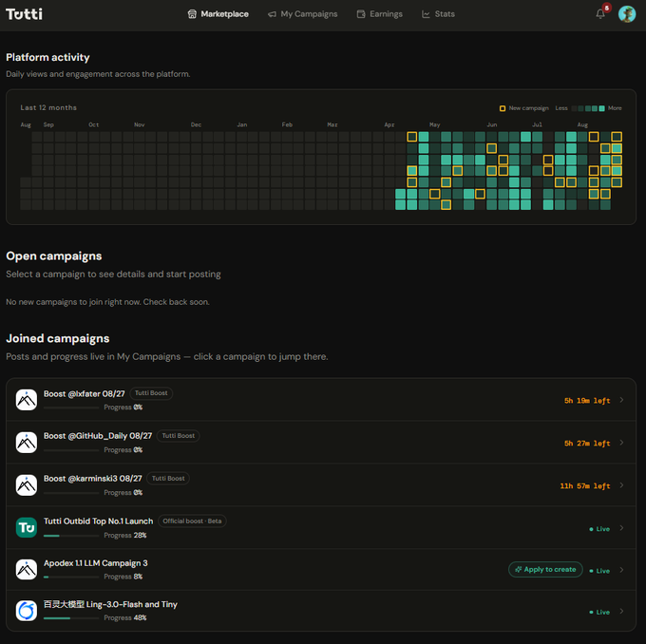This screenshot has width=646, height=644.
Task: Expand Boost @GitHub_Daily 08/27 row chevron
Action: tap(621, 443)
